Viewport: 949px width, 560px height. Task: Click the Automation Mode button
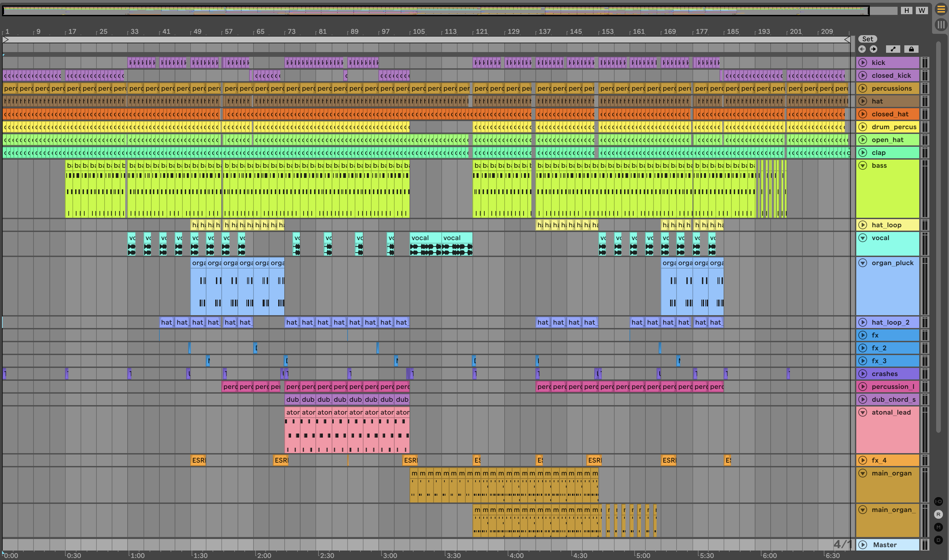click(x=893, y=49)
